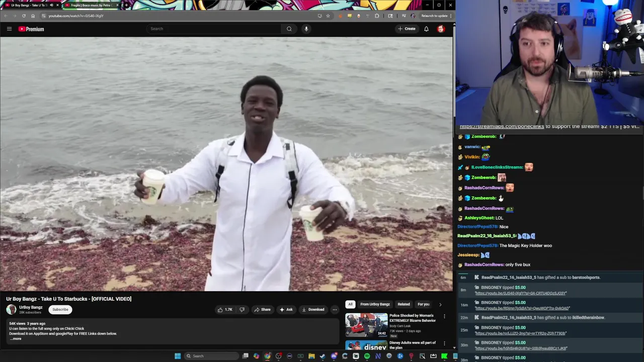Click Relaunch to update in Chrome
This screenshot has width=644, height=362.
pos(434,16)
